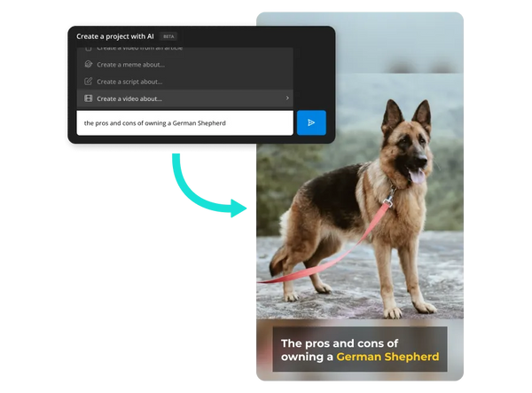Select 'Create a video from an article' option

(142, 49)
